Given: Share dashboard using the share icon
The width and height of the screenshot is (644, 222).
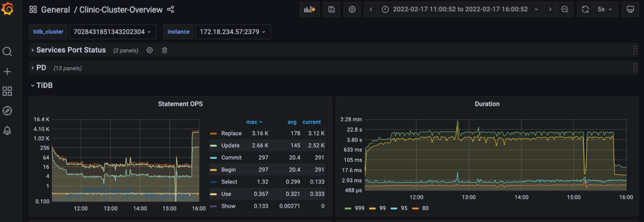Looking at the screenshot, I should pyautogui.click(x=171, y=10).
